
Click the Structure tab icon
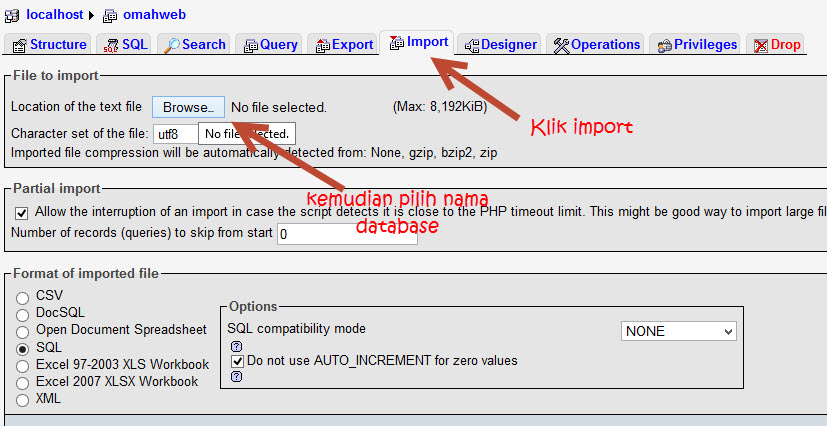pos(19,45)
